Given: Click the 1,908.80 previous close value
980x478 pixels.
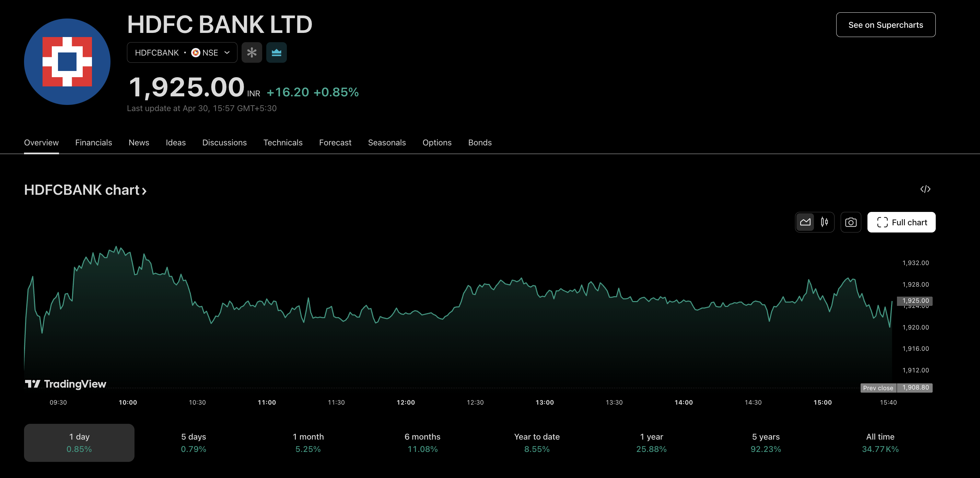Looking at the screenshot, I should click(915, 387).
